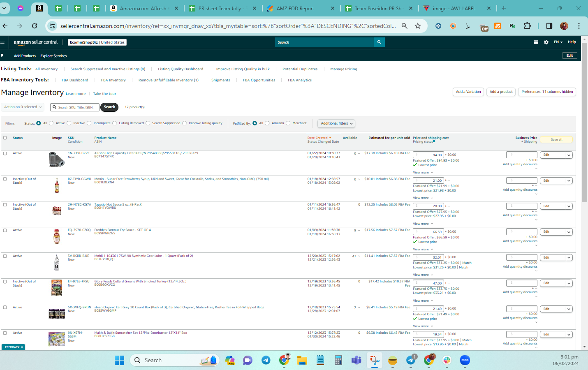Switch to the image - AWL LABEL tab
This screenshot has height=370, width=588.
[x=457, y=8]
